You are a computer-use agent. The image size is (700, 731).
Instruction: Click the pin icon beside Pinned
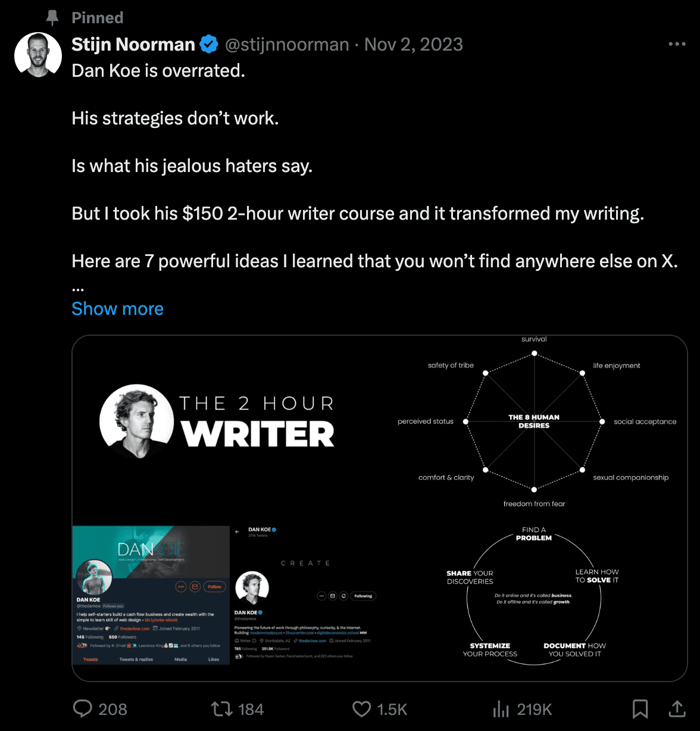(x=52, y=18)
